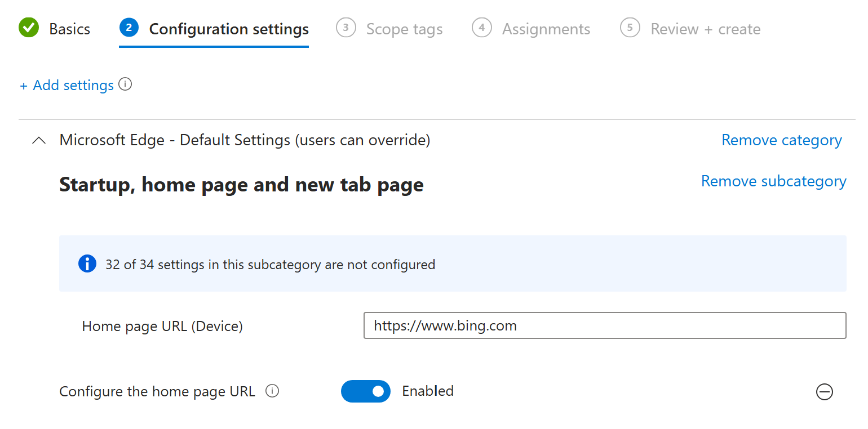Disable the Configure the home page URL toggle
Image resolution: width=868 pixels, height=429 pixels.
coord(365,391)
